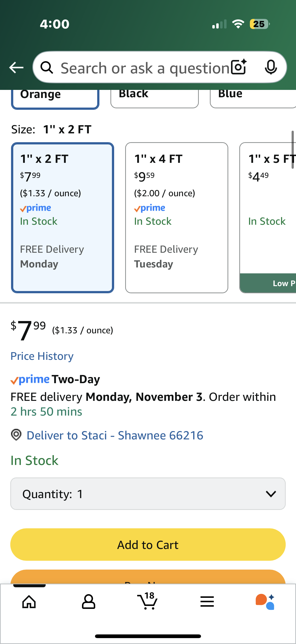Viewport: 296px width, 644px height.
Task: Tap the microphone voice search icon
Action: click(270, 67)
